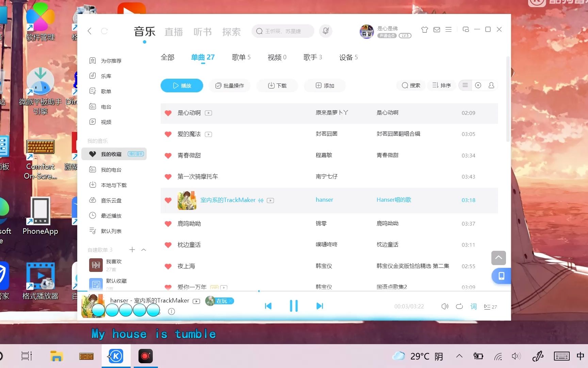
Task: Open the skin theme shirt icon
Action: [x=424, y=30]
